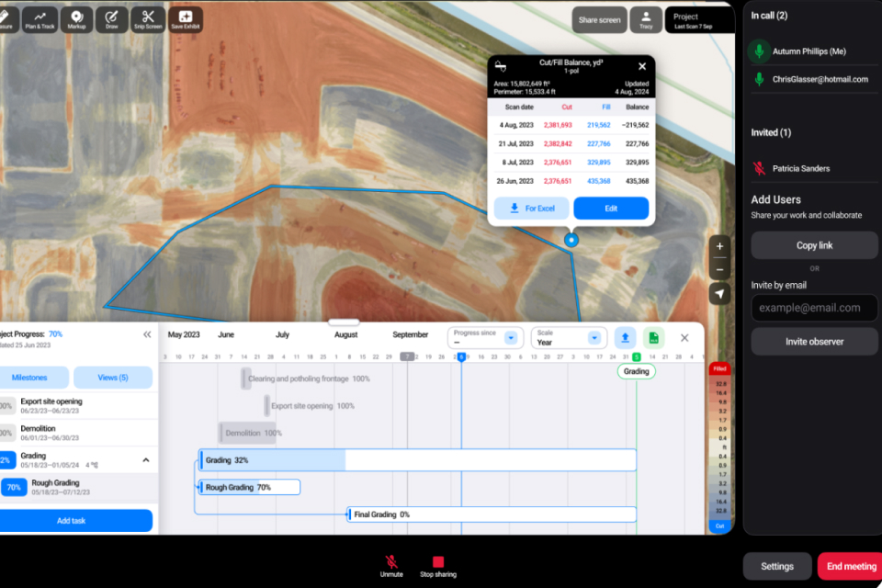Close the Cut/Fill Balance popup

point(642,66)
